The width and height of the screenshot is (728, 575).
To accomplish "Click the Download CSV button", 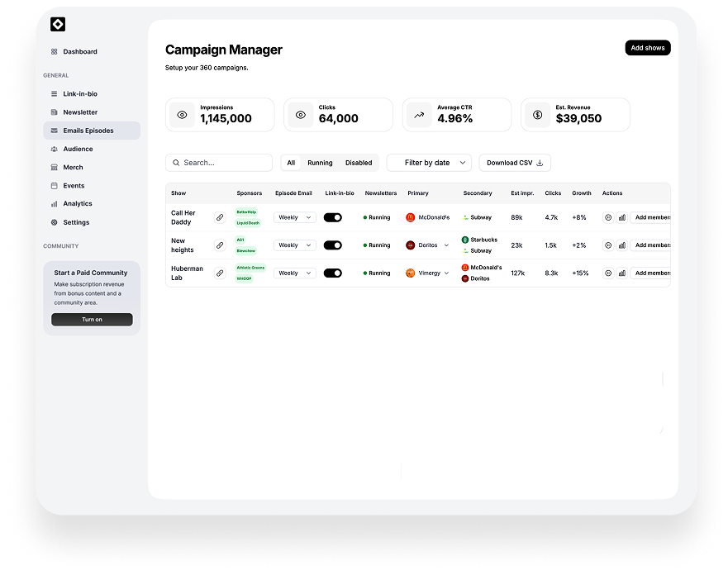I will coord(515,163).
